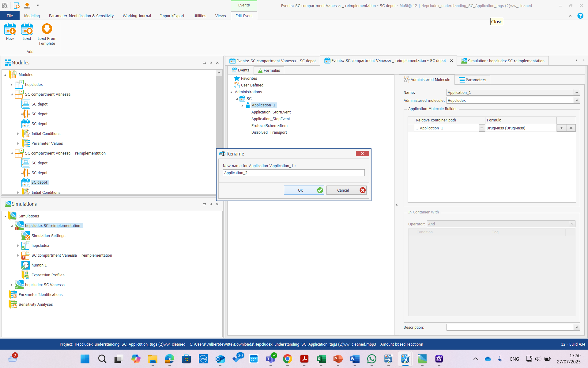Click the new name text field
This screenshot has height=368, width=588.
pos(293,173)
